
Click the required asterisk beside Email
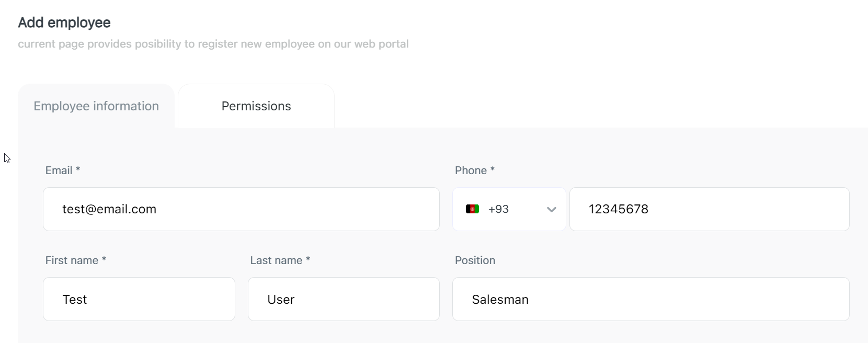78,169
